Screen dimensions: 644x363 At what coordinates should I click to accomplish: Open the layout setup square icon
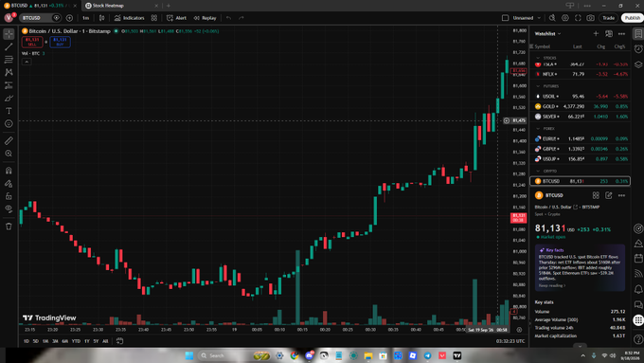pos(505,18)
